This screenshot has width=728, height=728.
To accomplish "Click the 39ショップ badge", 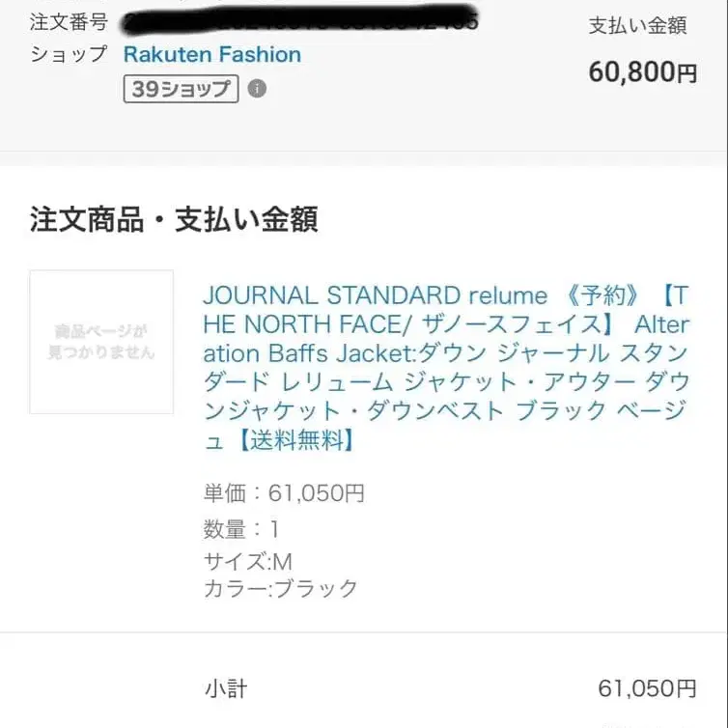I will 182,89.
